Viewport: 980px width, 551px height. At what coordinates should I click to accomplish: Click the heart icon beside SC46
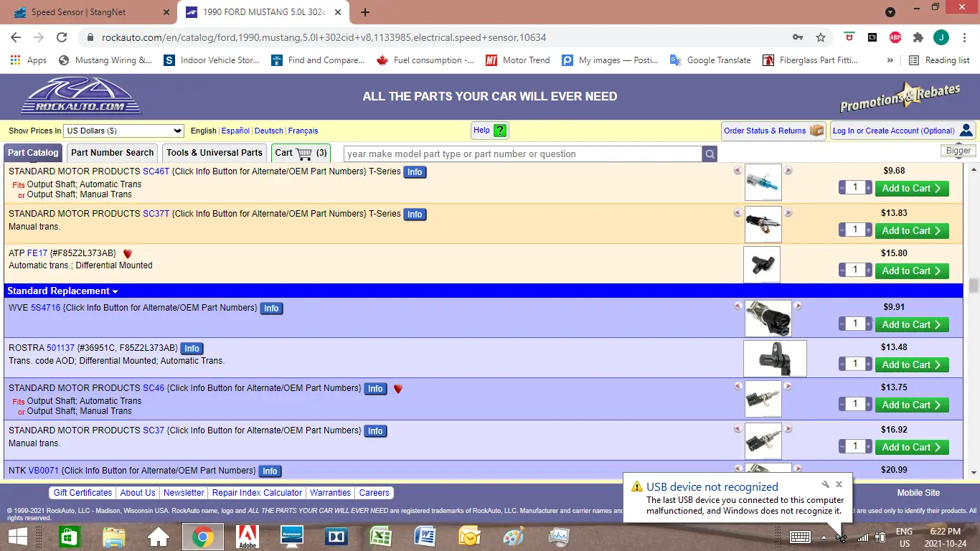click(x=398, y=389)
